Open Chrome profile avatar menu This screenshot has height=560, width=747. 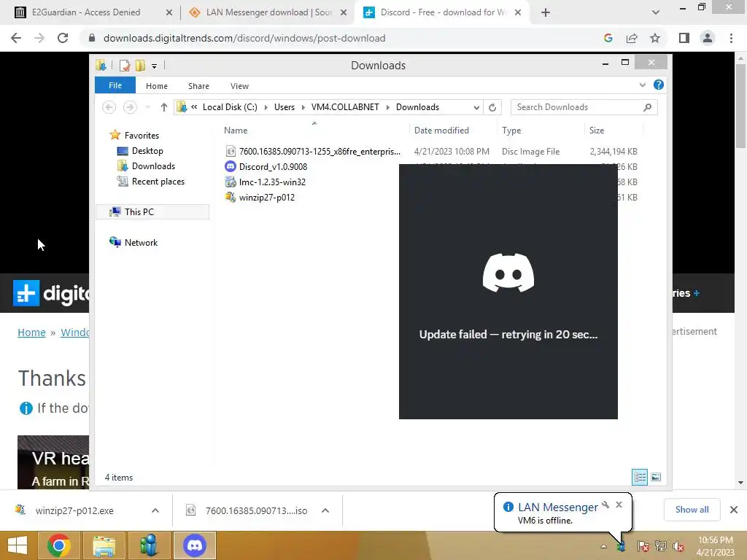point(708,38)
